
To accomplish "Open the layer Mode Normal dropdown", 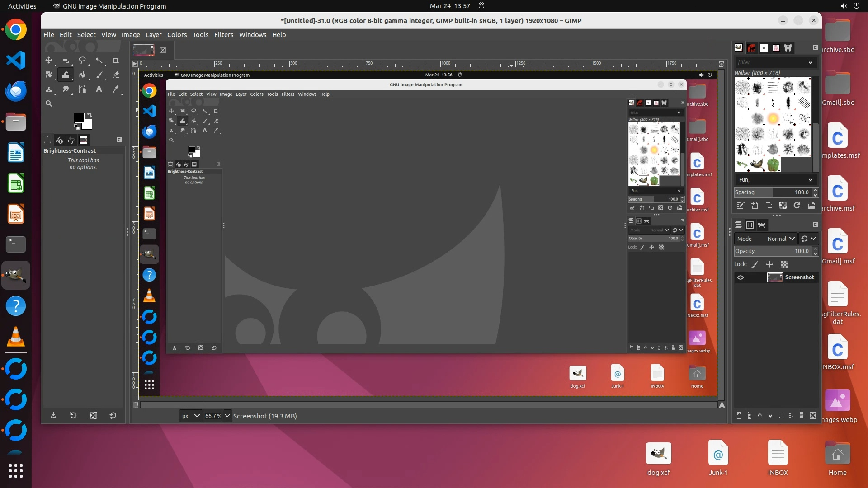I will [x=781, y=239].
